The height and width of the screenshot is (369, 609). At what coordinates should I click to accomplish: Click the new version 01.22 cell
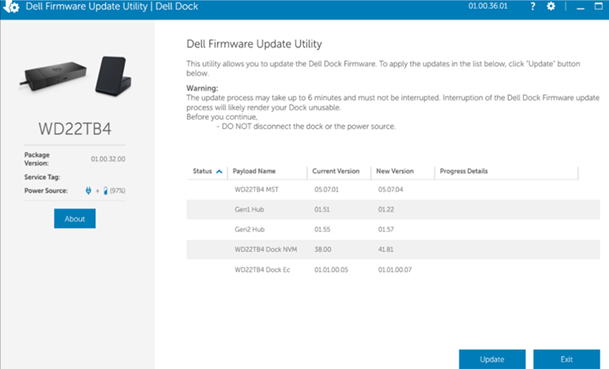point(386,209)
